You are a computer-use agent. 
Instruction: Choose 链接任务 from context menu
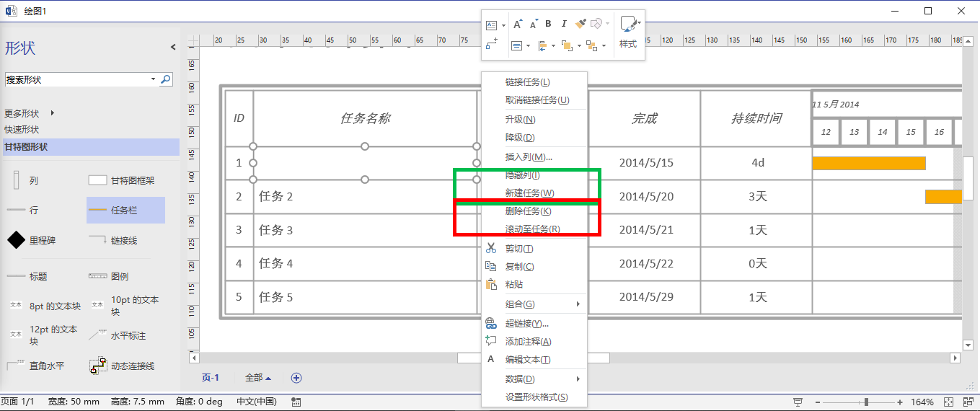(534, 82)
